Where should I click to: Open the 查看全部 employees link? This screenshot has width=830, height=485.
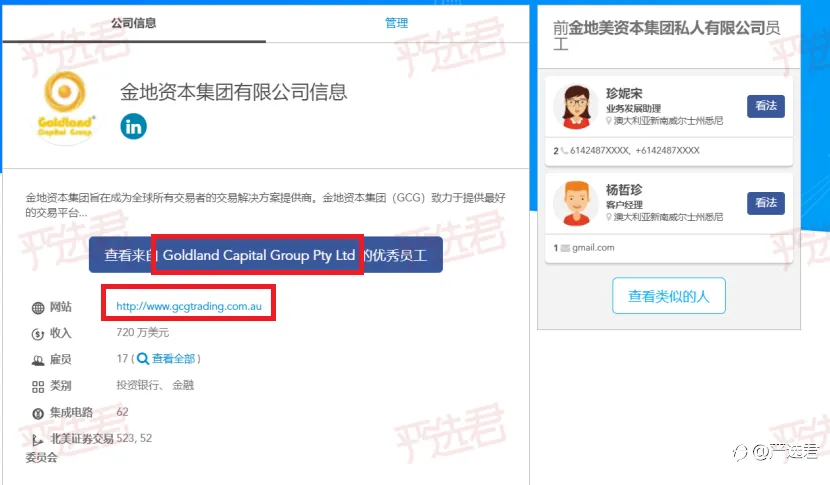tap(174, 359)
